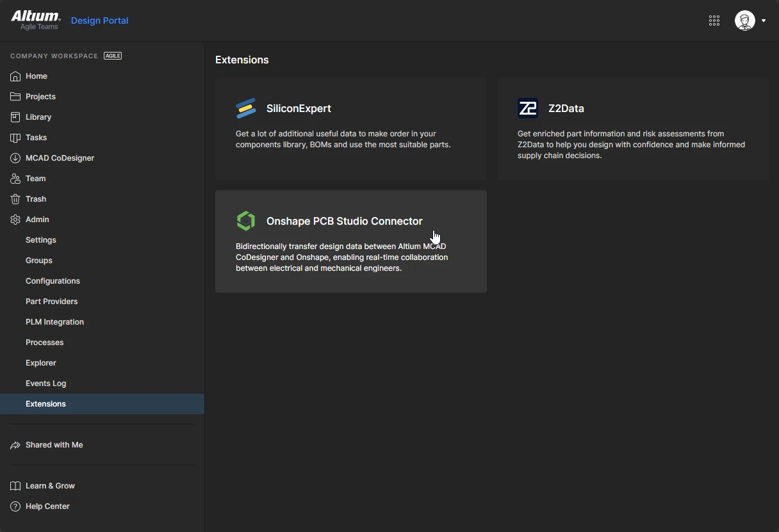Viewport: 779px width, 532px height.
Task: Click the AGILE workspace badge
Action: coord(113,56)
